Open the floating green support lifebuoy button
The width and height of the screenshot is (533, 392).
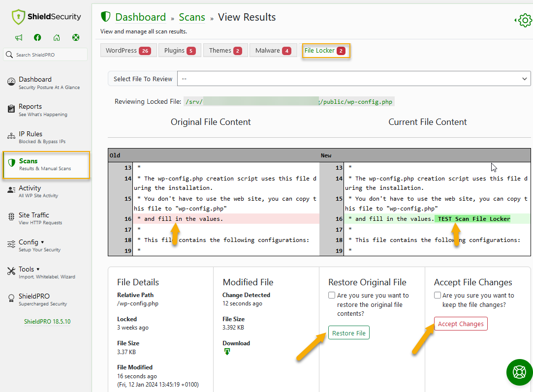519,372
